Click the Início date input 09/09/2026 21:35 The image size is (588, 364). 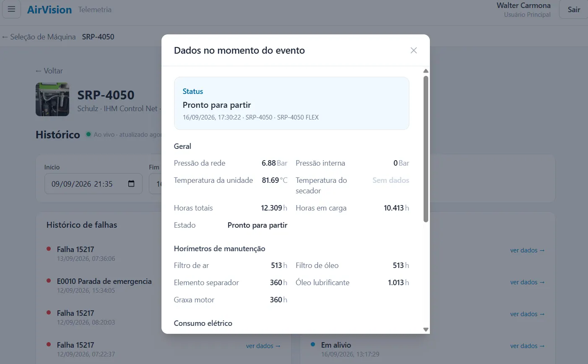click(x=94, y=184)
